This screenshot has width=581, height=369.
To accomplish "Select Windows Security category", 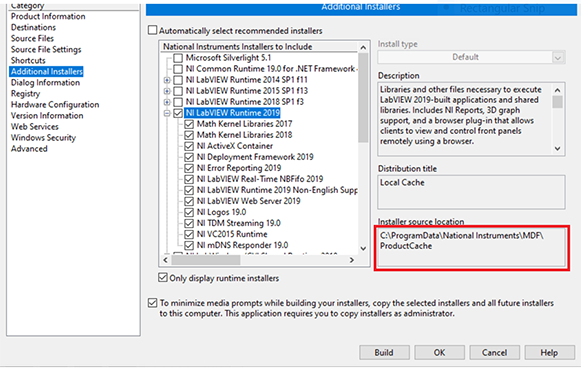I will [x=43, y=138].
